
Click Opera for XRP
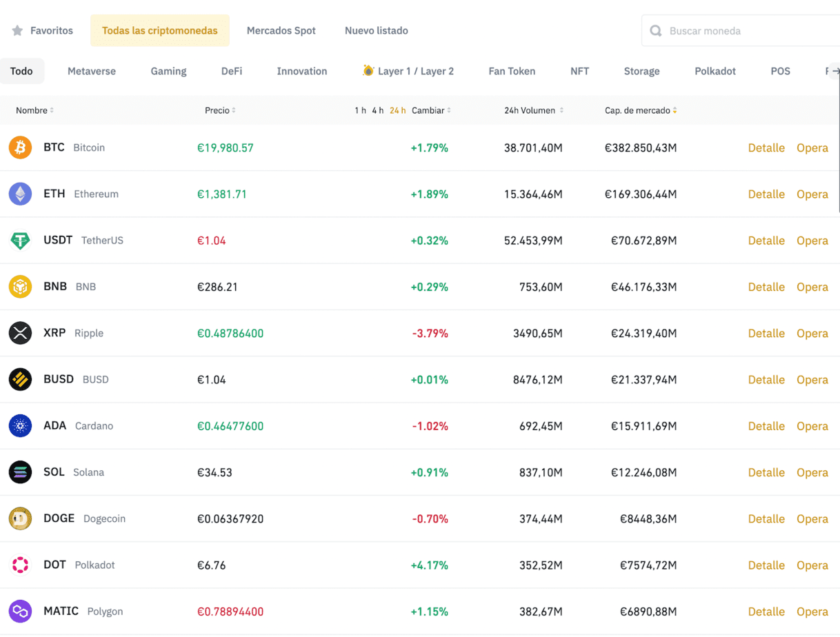pos(812,333)
